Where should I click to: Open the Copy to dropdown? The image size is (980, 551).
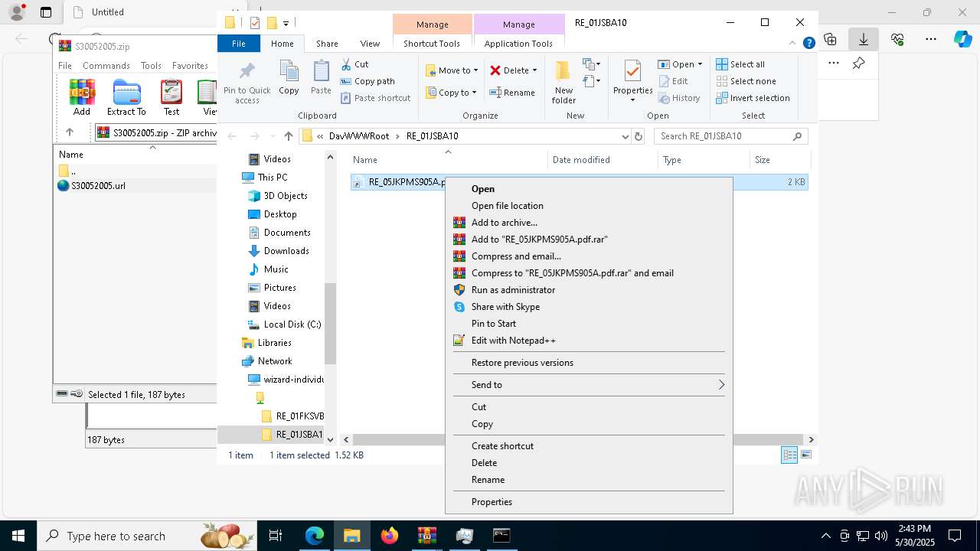pos(451,93)
